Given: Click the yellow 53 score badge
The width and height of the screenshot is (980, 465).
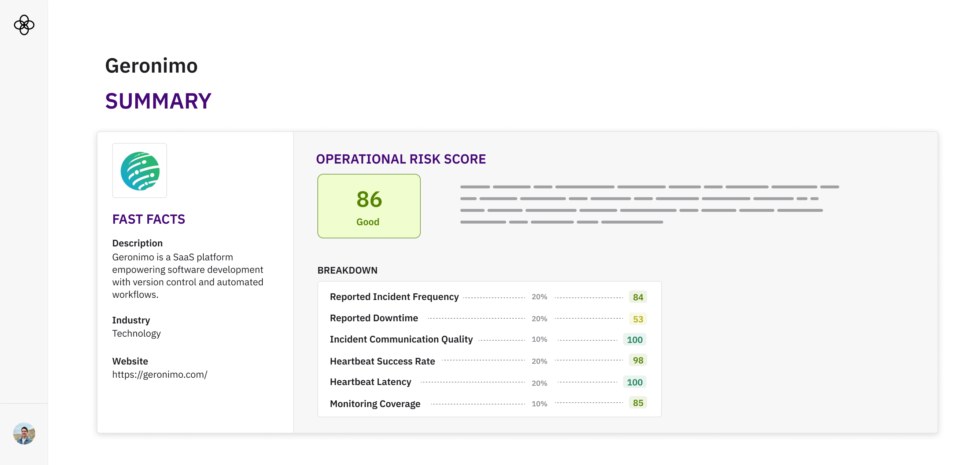Looking at the screenshot, I should 638,319.
